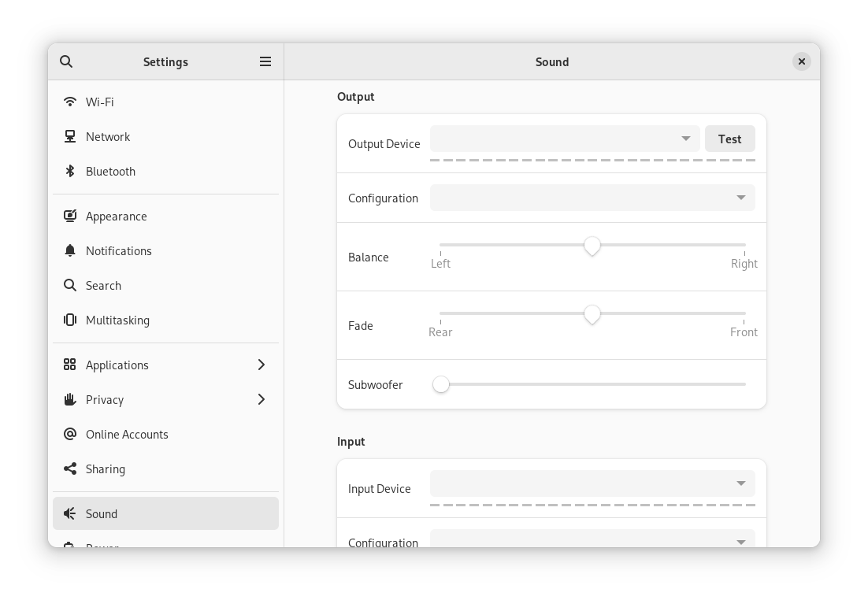The width and height of the screenshot is (868, 600).
Task: Go to the Sharing panel
Action: tap(165, 469)
